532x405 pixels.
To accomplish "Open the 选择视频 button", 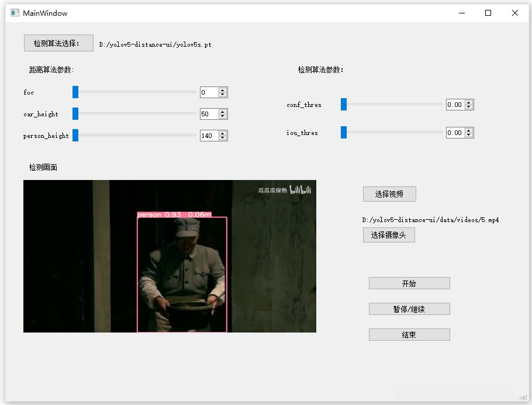I will pos(389,194).
